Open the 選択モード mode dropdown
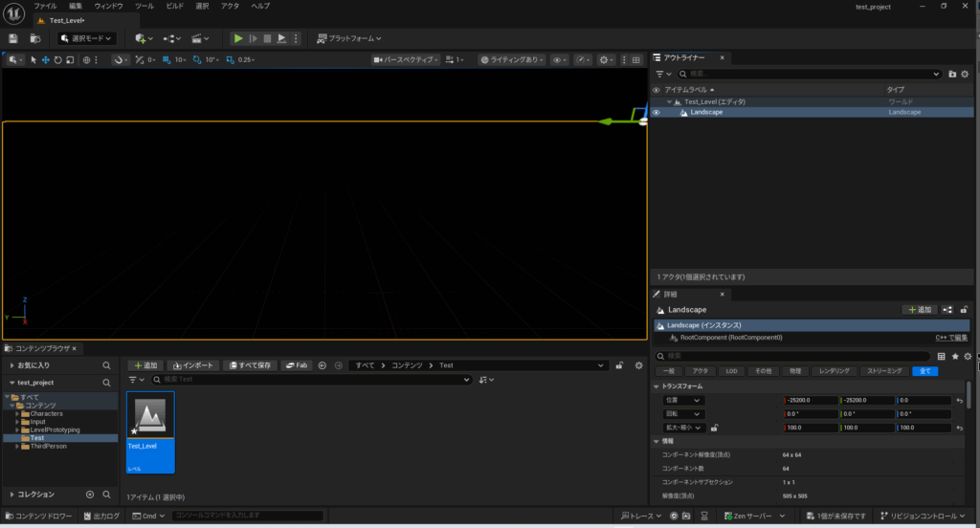Image resolution: width=980 pixels, height=528 pixels. [87, 39]
